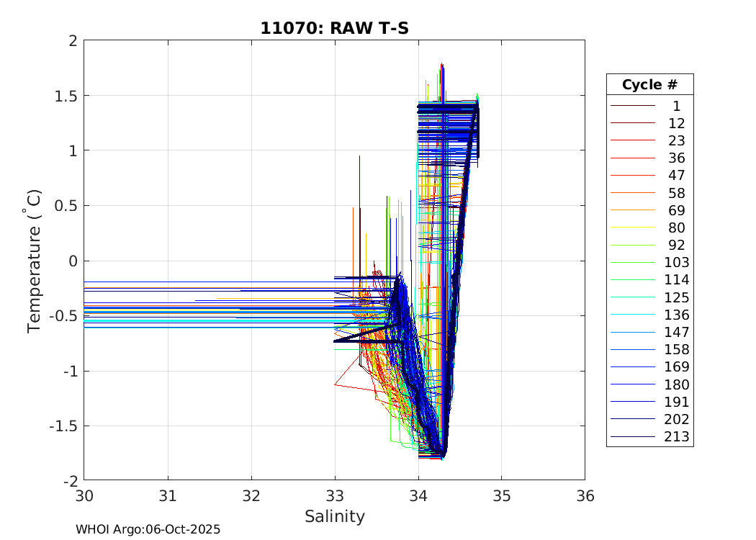Click the 'WHOI Argo:06-Oct-2025' footer text

click(x=148, y=529)
